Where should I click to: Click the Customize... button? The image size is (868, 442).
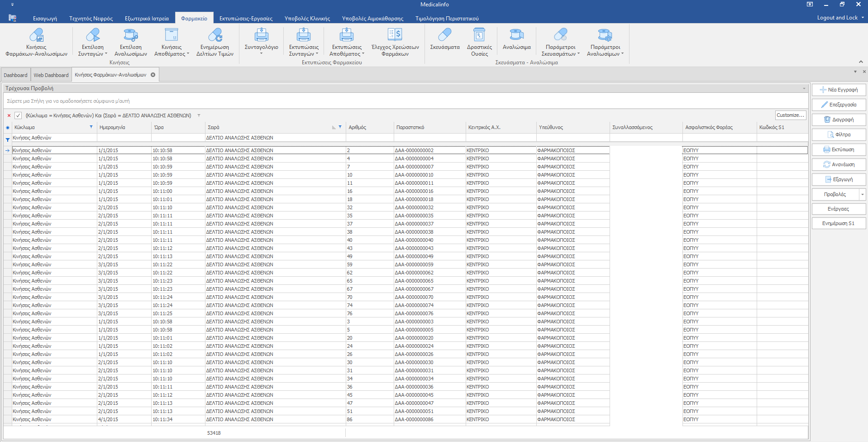click(x=790, y=115)
